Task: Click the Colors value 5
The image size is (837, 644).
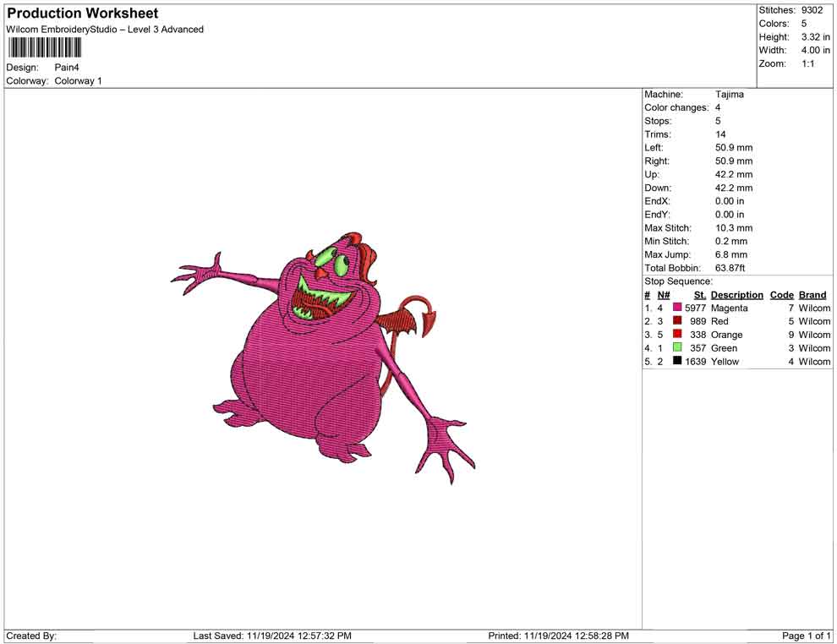Action: (804, 24)
